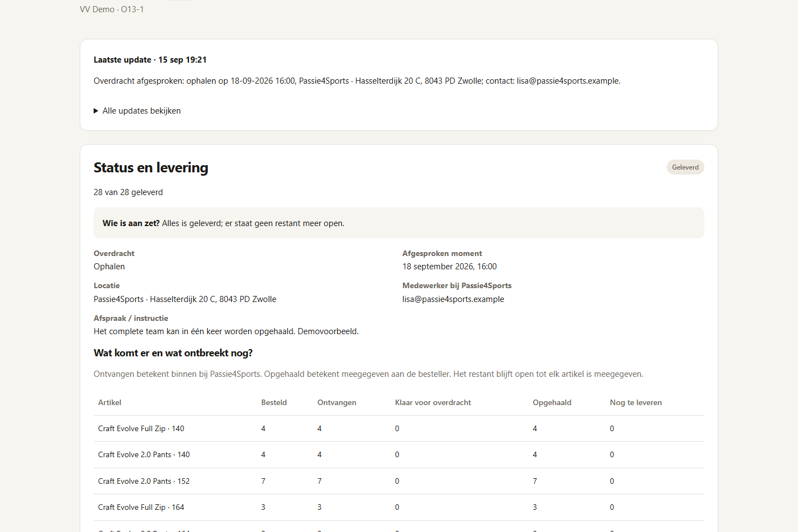Click the 'Ontvangen betekent binnen bij Passie4Sports' explanation
798x532 pixels.
(x=369, y=374)
